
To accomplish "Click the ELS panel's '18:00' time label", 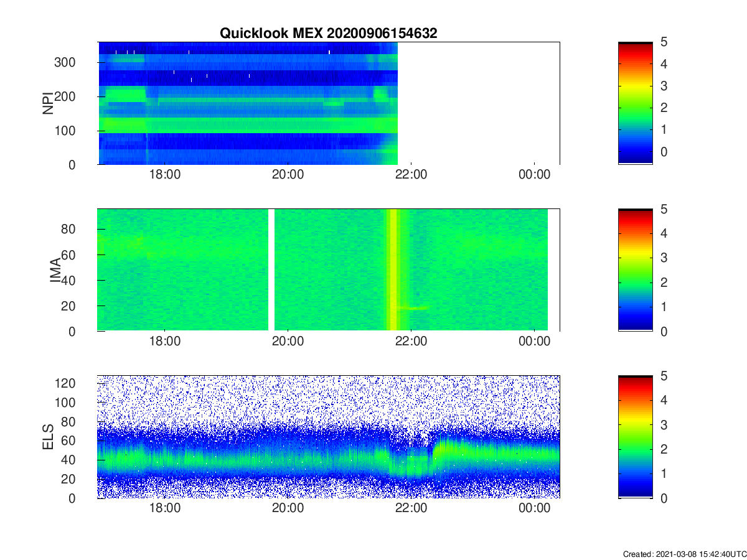I will click(x=164, y=508).
